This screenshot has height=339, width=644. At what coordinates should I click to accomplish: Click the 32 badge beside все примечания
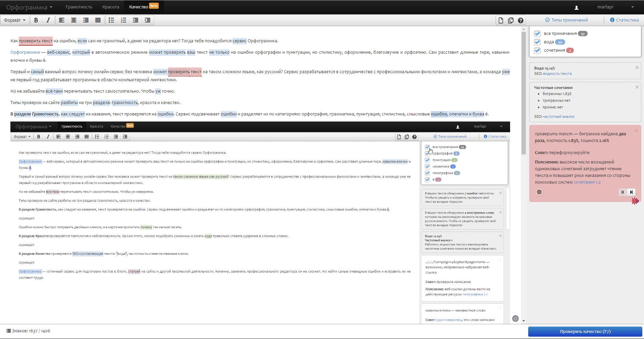click(583, 34)
